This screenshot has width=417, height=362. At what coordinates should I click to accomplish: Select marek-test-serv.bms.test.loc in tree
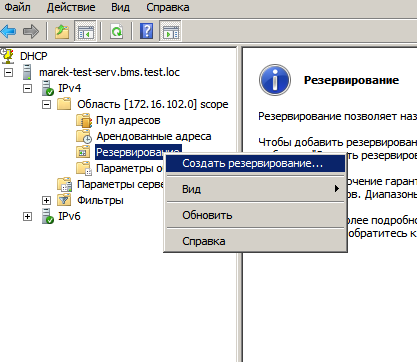click(109, 72)
